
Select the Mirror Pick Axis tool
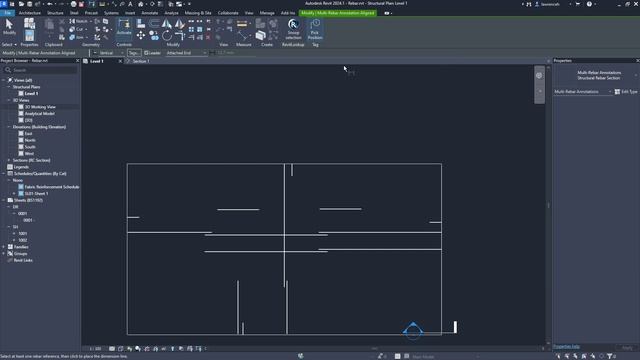pyautogui.click(x=167, y=23)
